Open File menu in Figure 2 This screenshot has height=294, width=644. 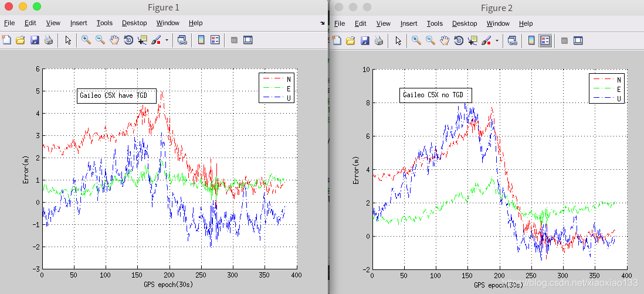(340, 23)
